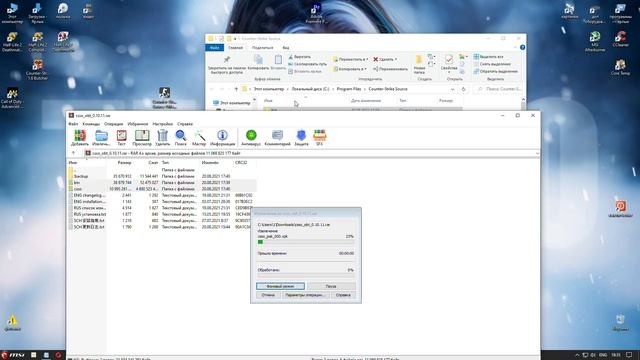Image resolution: width=640 pixels, height=360 pixels.
Task: Click the Фоновый режим button in extraction dialog
Action: pos(280,286)
